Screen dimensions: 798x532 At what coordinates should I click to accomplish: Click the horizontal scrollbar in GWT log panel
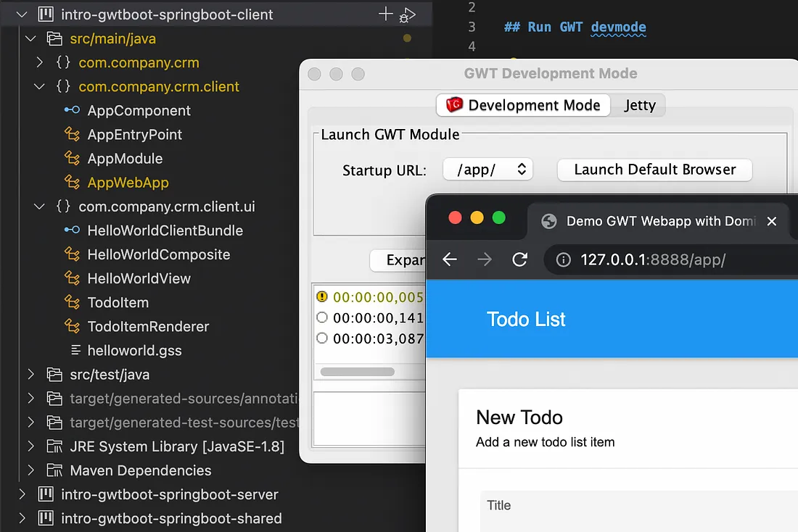click(357, 372)
